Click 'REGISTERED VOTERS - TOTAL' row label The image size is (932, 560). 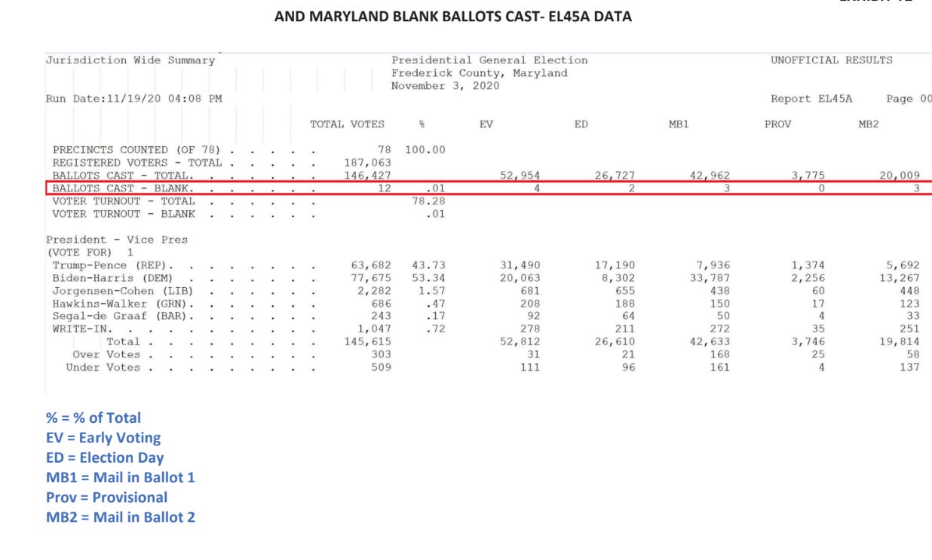[137, 163]
